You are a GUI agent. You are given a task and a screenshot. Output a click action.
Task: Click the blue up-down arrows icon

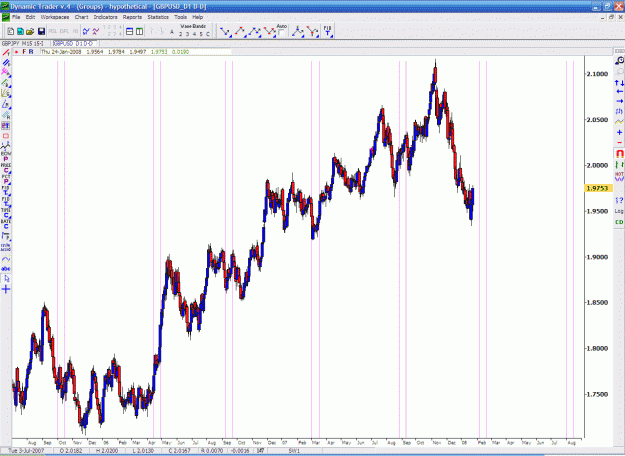point(619,83)
